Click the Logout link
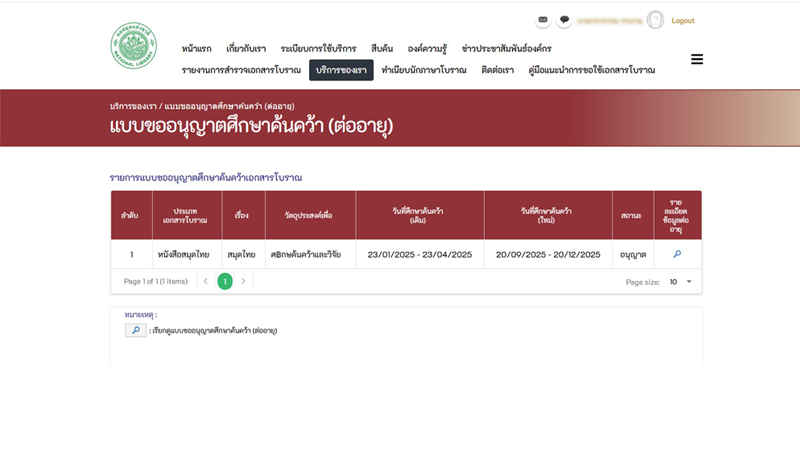Screen dimensions: 800x450 [x=683, y=20]
